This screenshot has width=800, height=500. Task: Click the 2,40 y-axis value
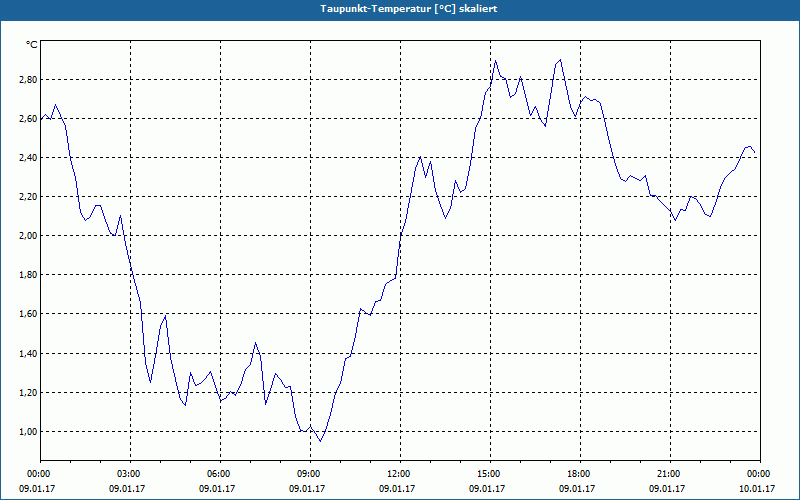pyautogui.click(x=28, y=158)
